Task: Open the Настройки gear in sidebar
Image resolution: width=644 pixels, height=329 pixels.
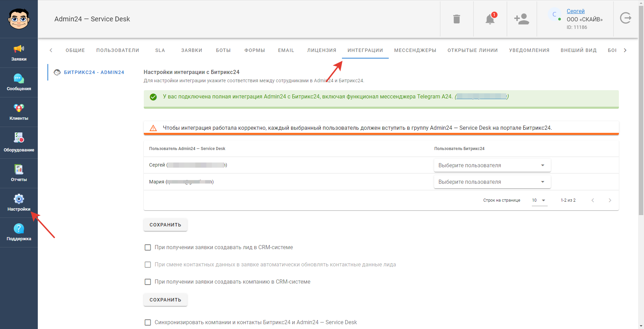Action: click(19, 203)
